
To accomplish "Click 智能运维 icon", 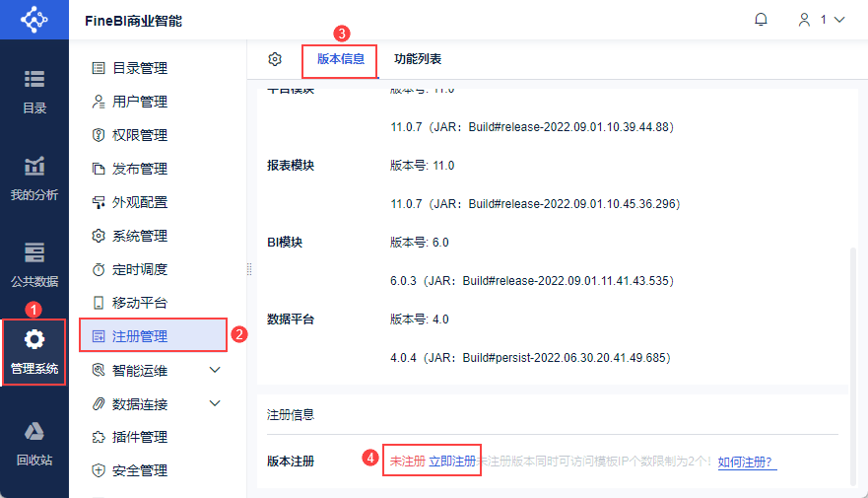I will click(99, 370).
